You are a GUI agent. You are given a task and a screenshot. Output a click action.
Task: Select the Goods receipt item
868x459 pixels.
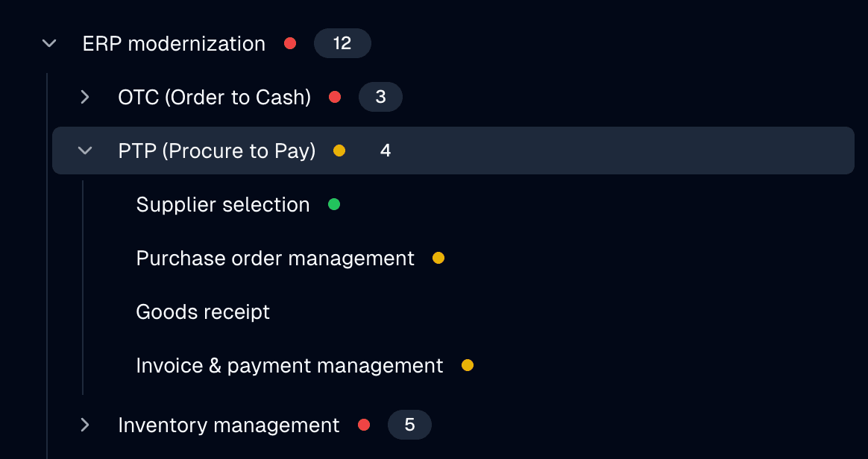coord(203,311)
